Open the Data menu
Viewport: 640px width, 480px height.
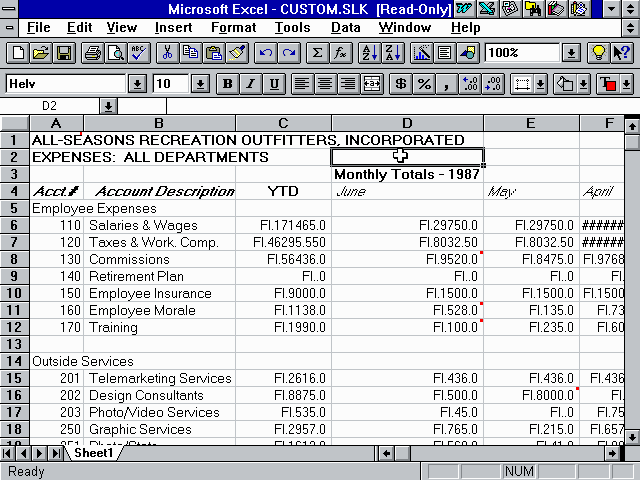coord(346,27)
